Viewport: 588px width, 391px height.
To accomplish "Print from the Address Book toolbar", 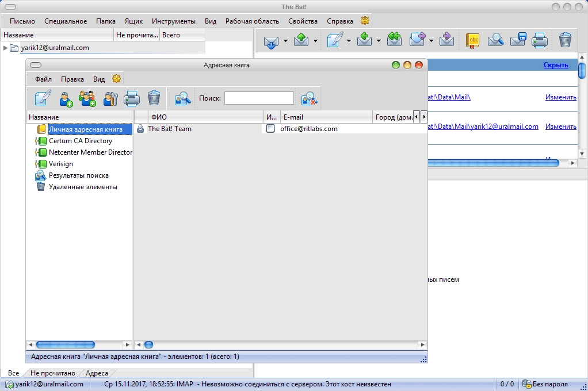I will coord(132,98).
